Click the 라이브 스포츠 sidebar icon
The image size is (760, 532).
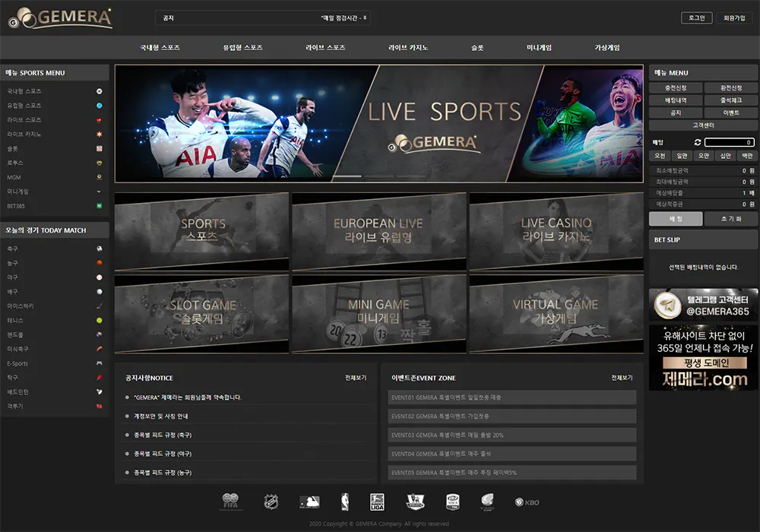100,119
